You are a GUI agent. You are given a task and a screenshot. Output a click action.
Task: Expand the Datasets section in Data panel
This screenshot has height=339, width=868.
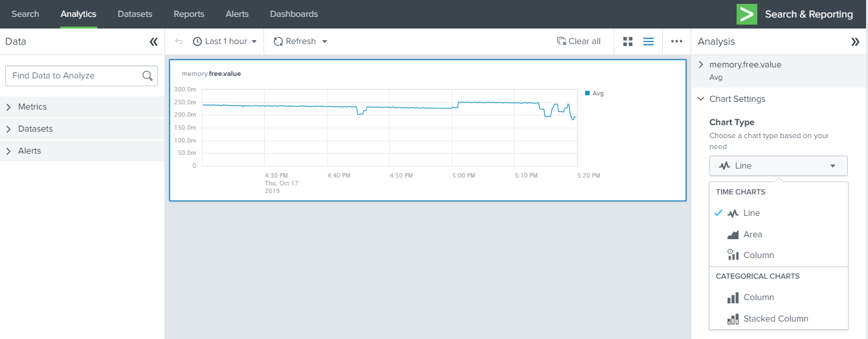[x=35, y=129]
